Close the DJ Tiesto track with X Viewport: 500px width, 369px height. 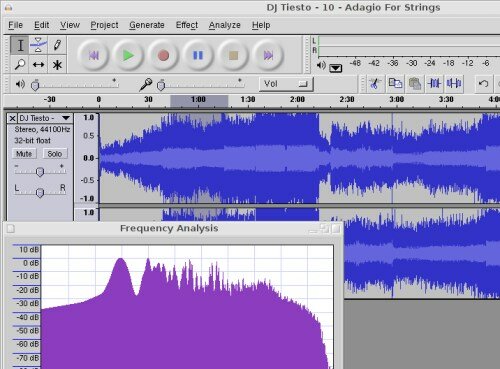[12, 118]
